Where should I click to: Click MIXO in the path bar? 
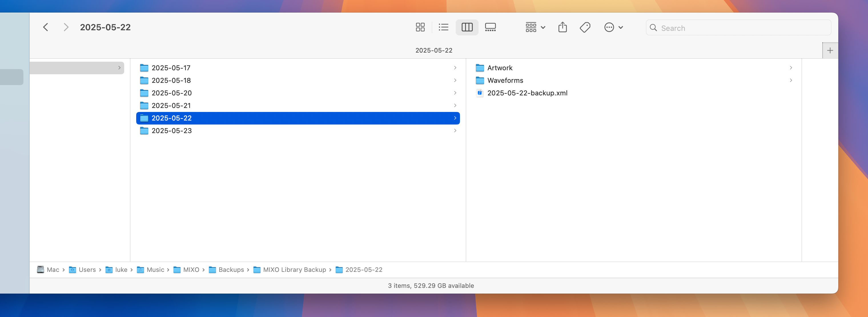tap(191, 270)
